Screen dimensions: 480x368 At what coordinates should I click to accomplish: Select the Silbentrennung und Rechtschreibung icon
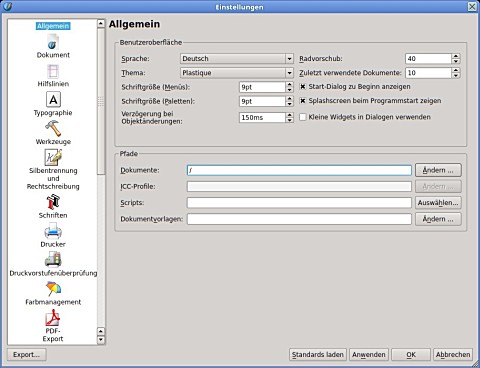click(x=53, y=157)
